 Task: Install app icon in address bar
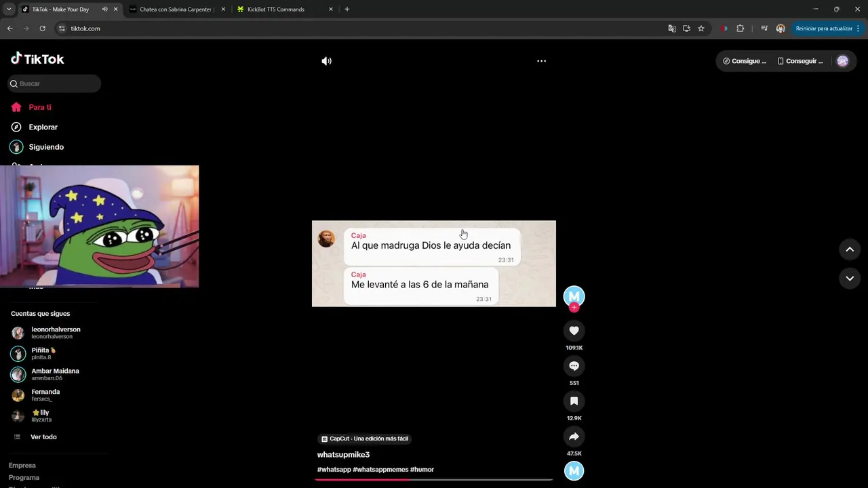[686, 28]
